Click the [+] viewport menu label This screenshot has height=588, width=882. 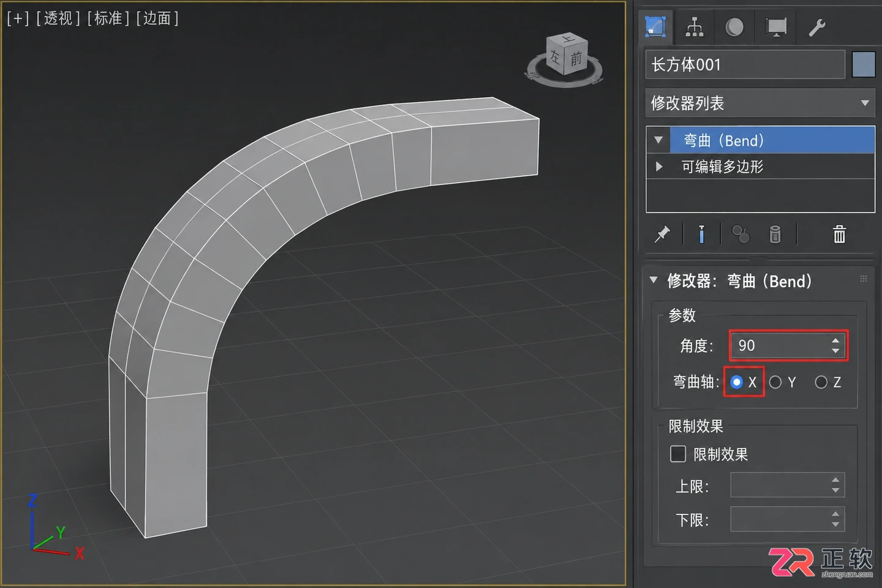(x=18, y=18)
